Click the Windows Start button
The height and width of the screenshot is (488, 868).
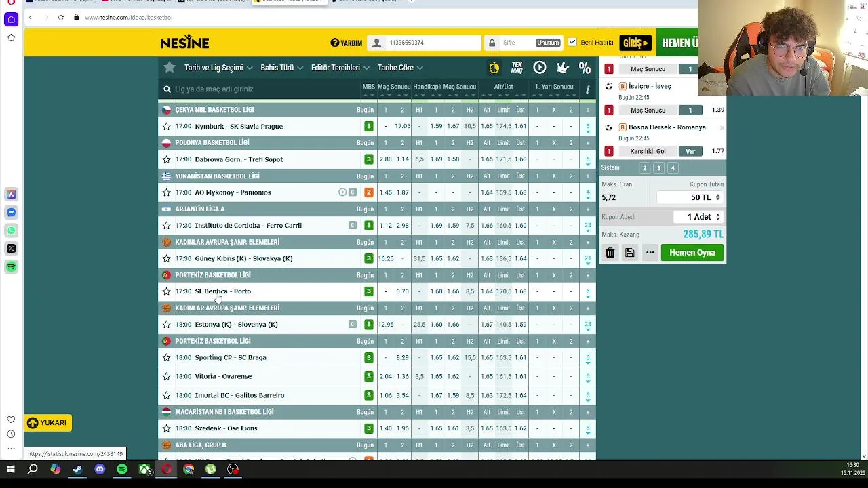point(11,469)
